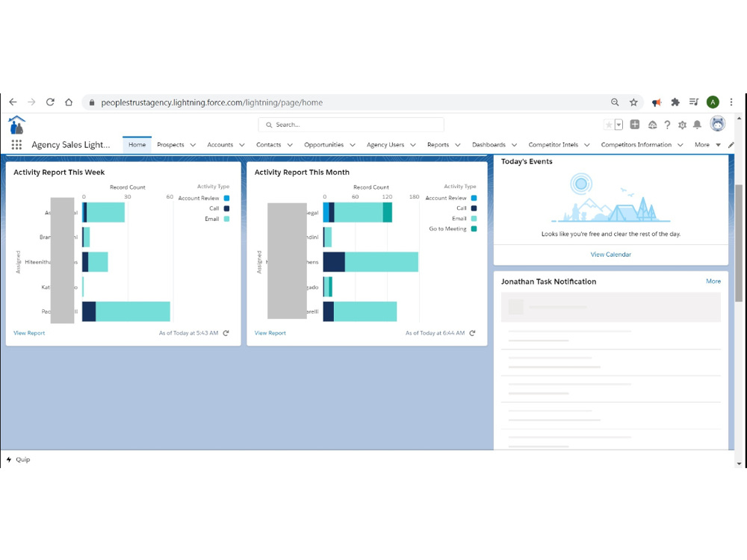This screenshot has height=560, width=747.
Task: Click the browser forward arrow
Action: [31, 102]
